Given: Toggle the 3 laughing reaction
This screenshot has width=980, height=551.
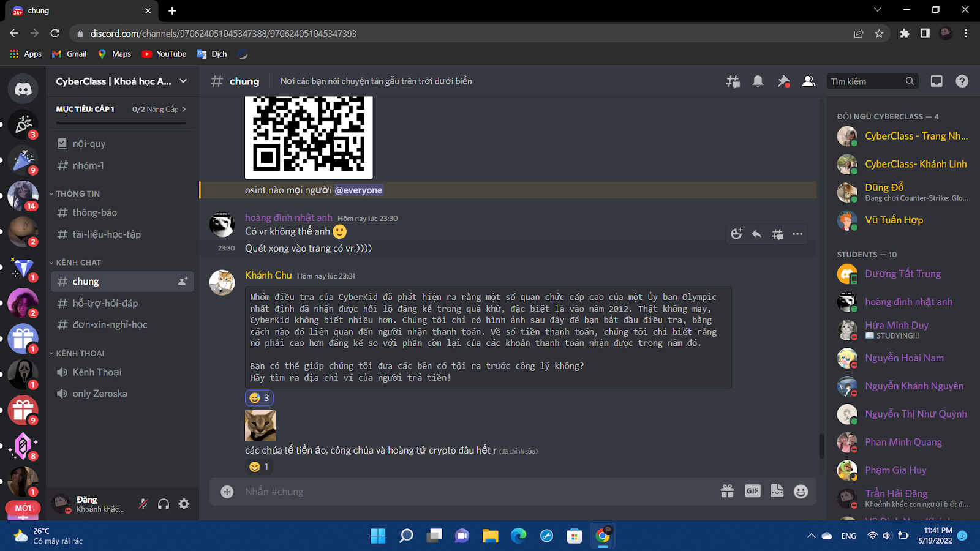Looking at the screenshot, I should [259, 398].
